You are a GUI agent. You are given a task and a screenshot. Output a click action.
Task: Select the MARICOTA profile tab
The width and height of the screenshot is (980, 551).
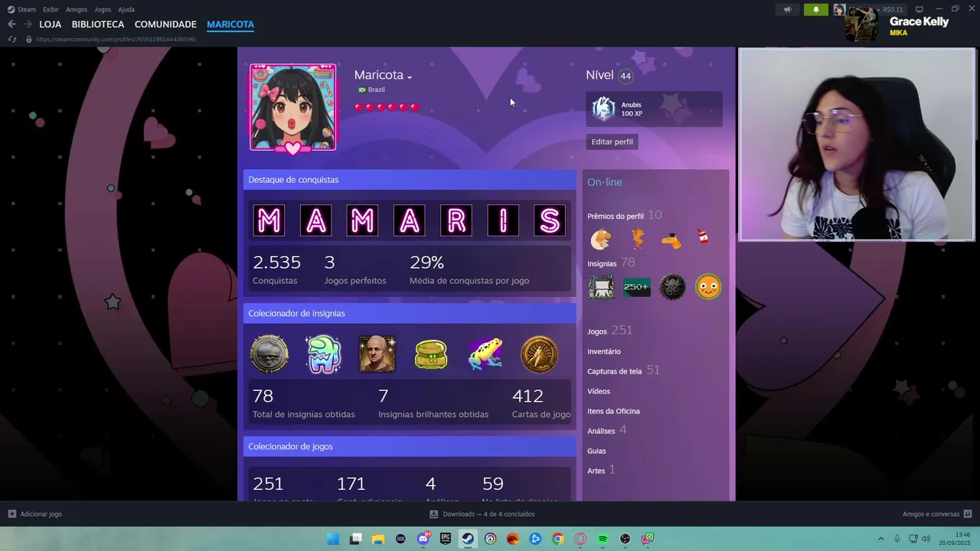pyautogui.click(x=230, y=24)
